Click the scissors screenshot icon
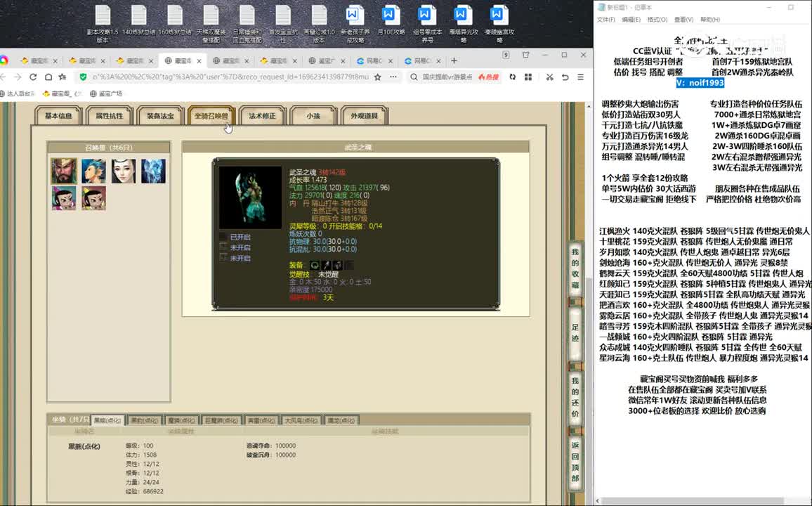 click(x=549, y=77)
